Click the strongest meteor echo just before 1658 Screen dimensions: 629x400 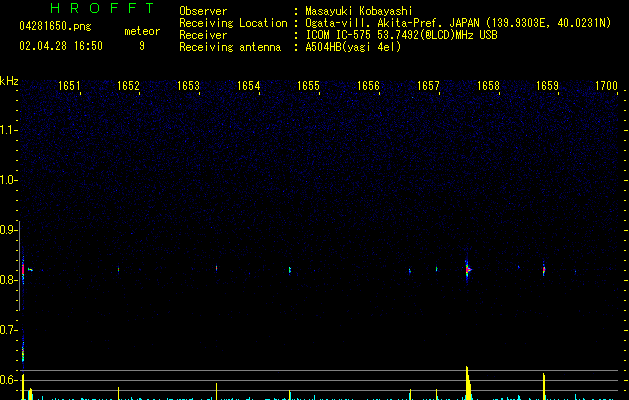click(468, 270)
